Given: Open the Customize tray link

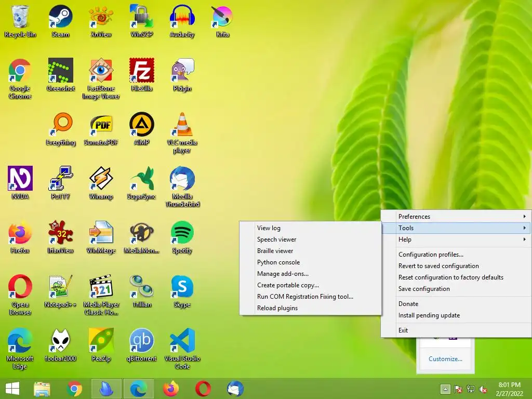Looking at the screenshot, I should point(445,359).
